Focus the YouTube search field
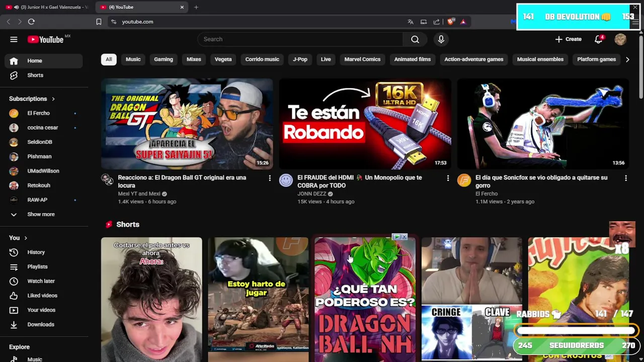644x362 pixels. [300, 39]
